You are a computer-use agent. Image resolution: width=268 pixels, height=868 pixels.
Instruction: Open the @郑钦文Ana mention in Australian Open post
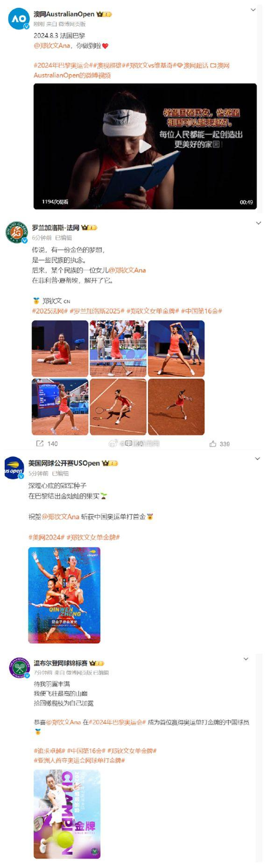pos(52,46)
